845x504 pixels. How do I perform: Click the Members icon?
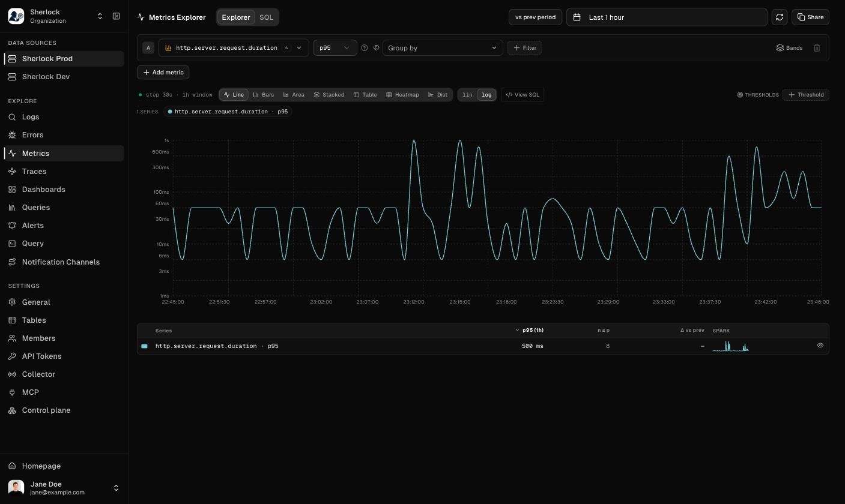12,338
